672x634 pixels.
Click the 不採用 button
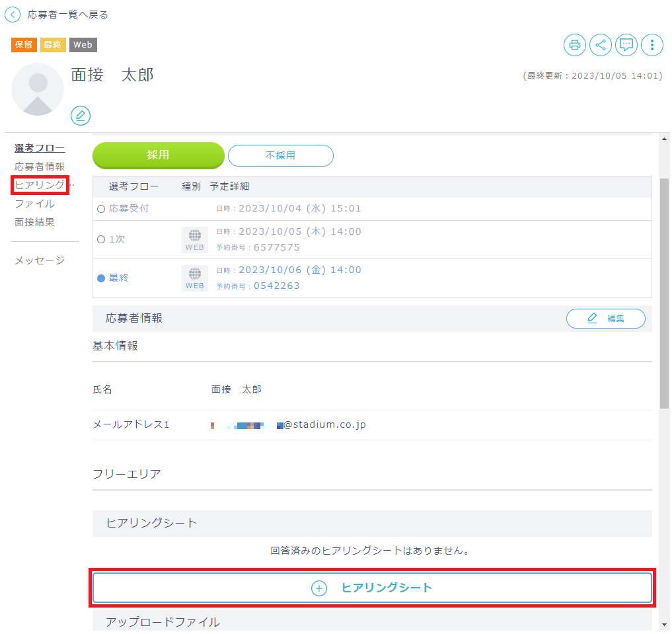pos(281,155)
